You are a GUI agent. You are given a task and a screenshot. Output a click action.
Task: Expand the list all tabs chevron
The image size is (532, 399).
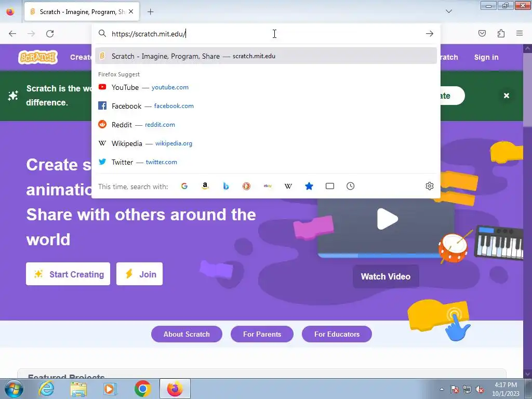click(448, 11)
